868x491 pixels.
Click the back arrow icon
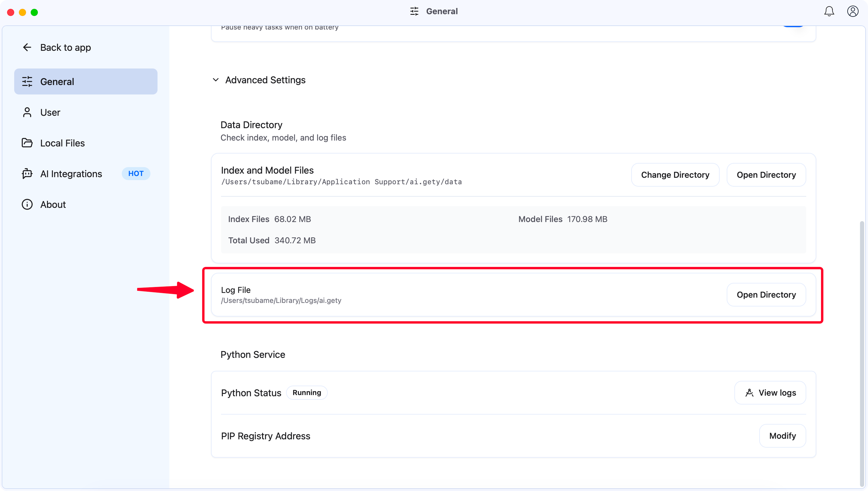coord(27,47)
